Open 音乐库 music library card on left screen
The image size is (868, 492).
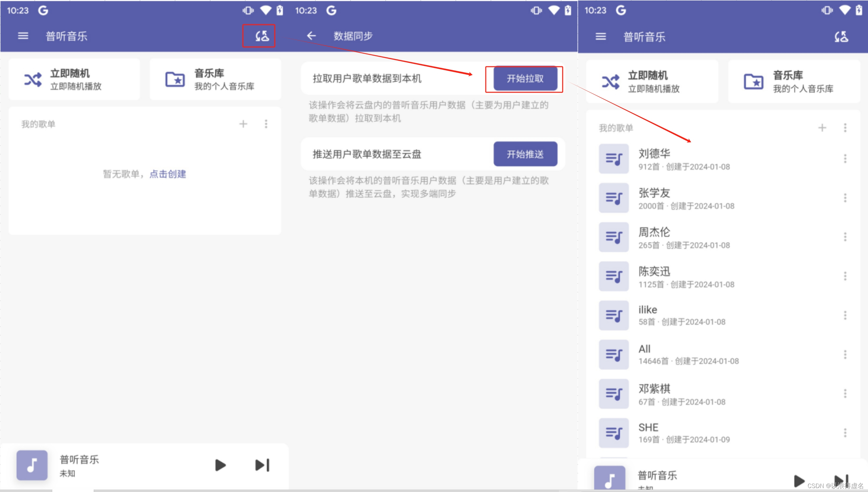click(215, 79)
